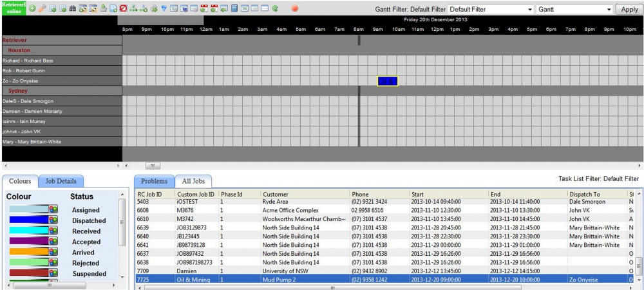Switch to the Problems tab
Screen dimensions: 644x290
pos(154,181)
